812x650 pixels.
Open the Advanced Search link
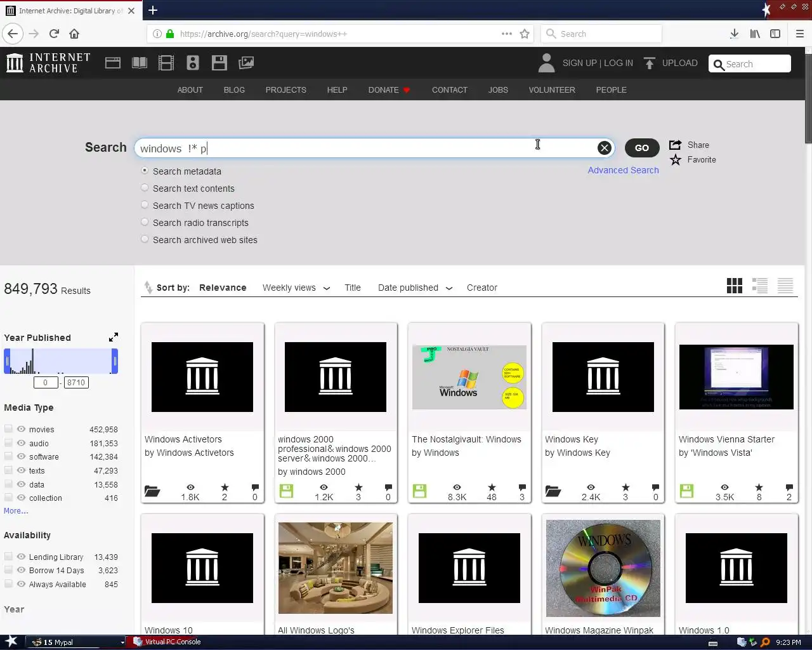(x=623, y=170)
